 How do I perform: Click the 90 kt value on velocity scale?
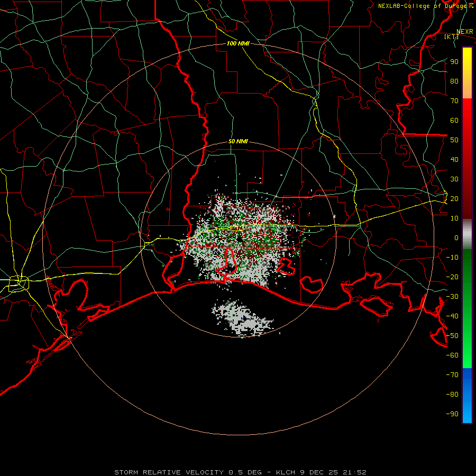454,62
